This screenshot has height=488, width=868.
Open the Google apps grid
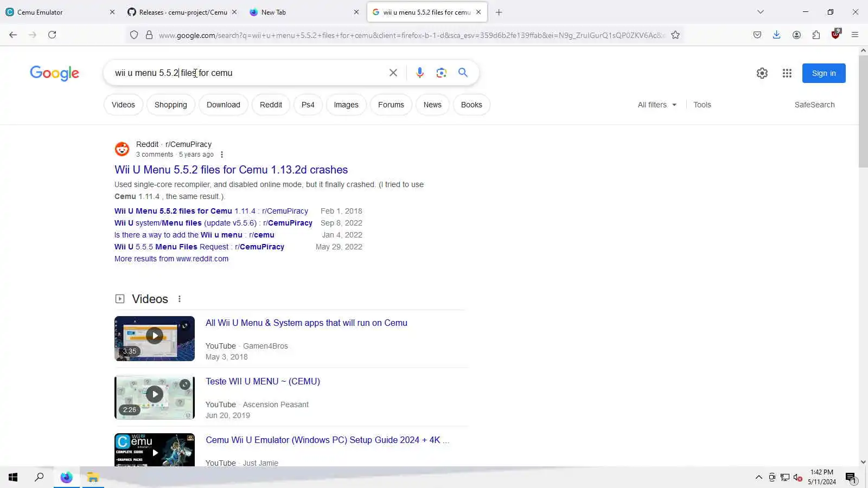click(787, 73)
